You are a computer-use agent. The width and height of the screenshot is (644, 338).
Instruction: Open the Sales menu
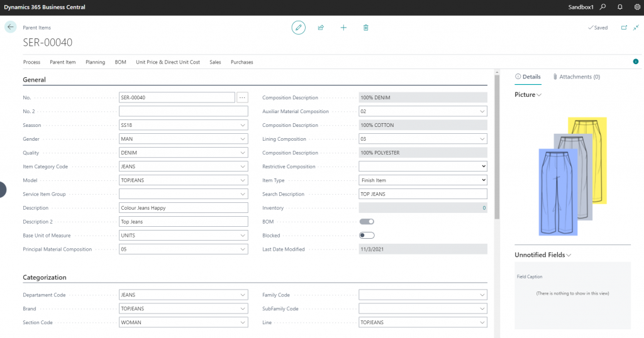[x=215, y=62]
